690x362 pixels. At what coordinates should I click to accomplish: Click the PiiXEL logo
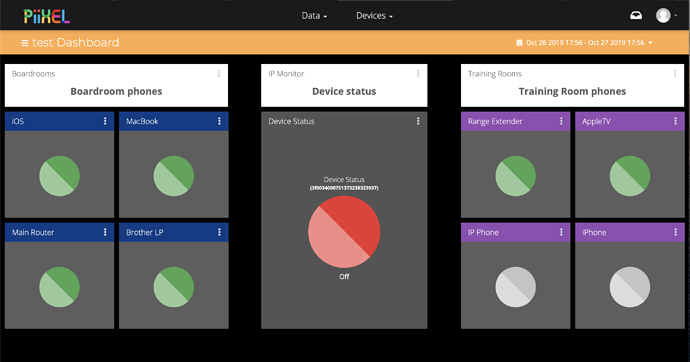[x=47, y=16]
